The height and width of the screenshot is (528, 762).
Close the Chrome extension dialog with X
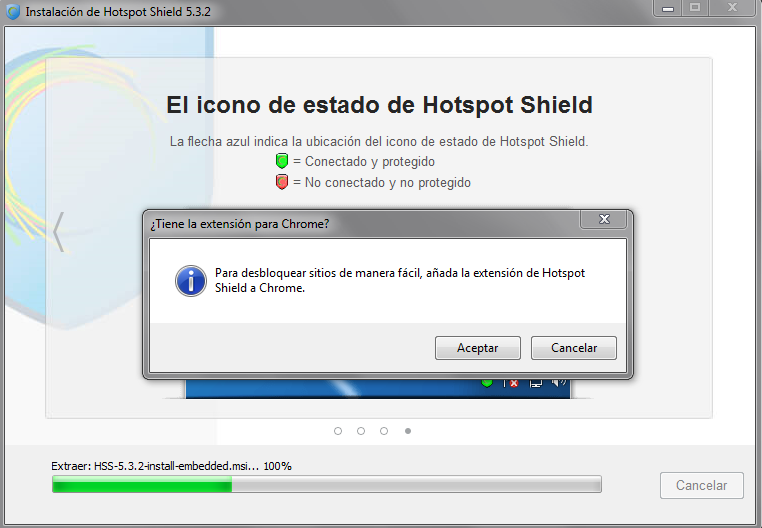click(x=604, y=219)
